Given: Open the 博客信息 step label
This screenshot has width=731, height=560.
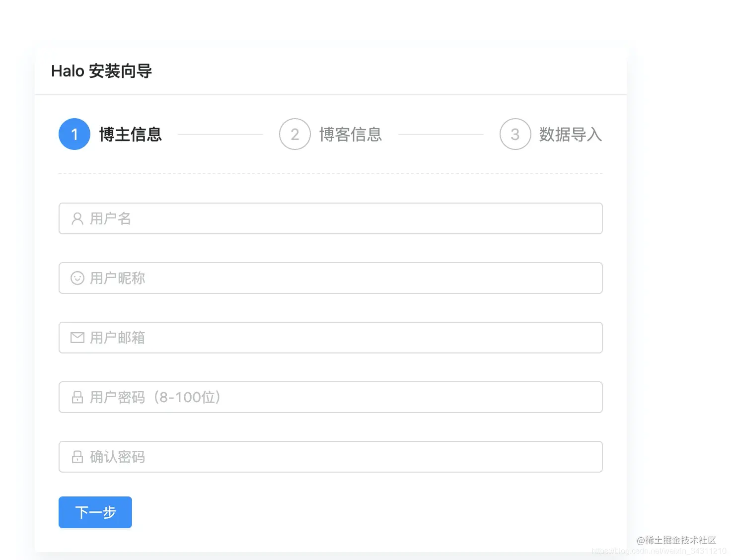Looking at the screenshot, I should 351,135.
